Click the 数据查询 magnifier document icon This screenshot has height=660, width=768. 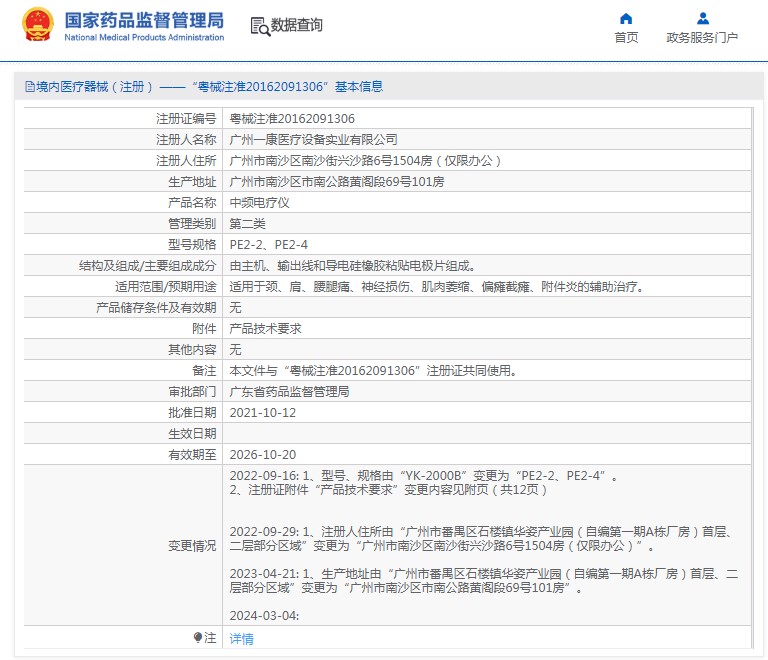(x=259, y=26)
